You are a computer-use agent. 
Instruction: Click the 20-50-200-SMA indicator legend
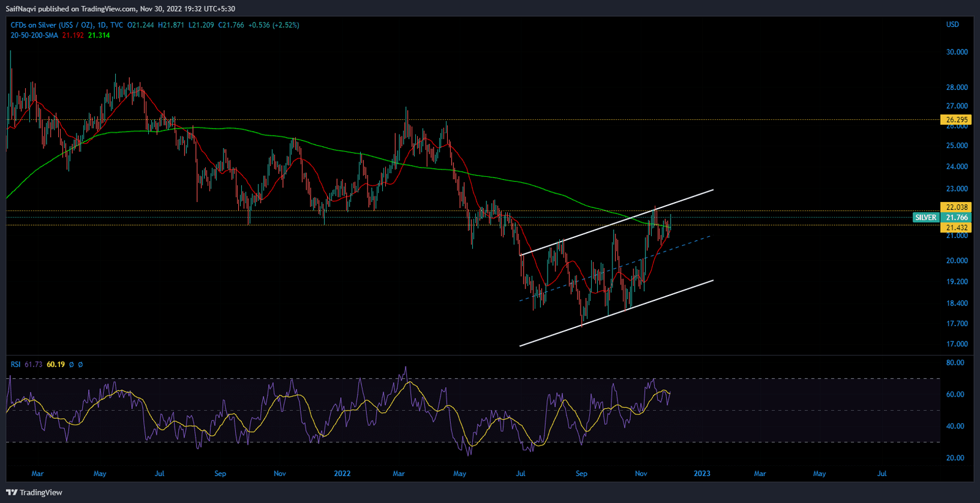34,35
